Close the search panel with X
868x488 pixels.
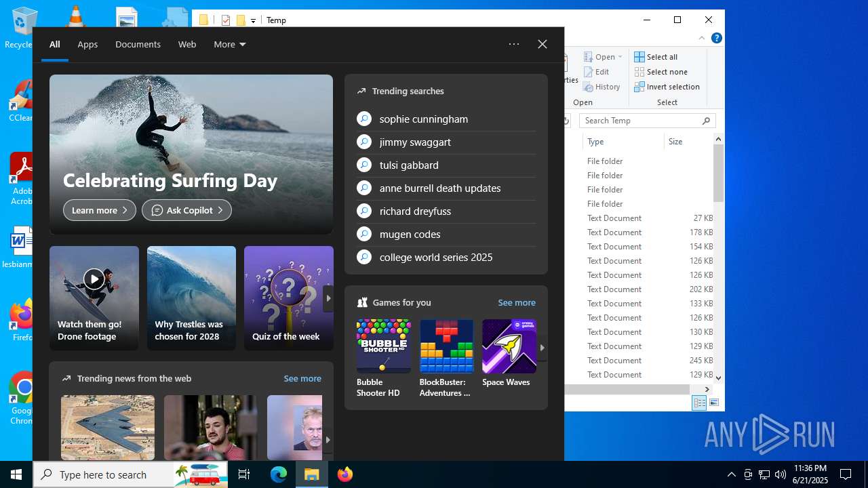[x=542, y=44]
